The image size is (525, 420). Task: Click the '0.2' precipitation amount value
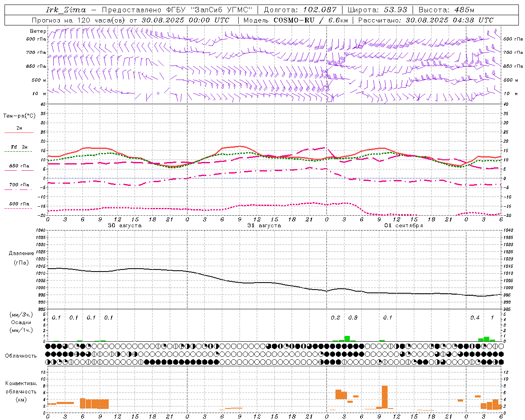coord(336,317)
